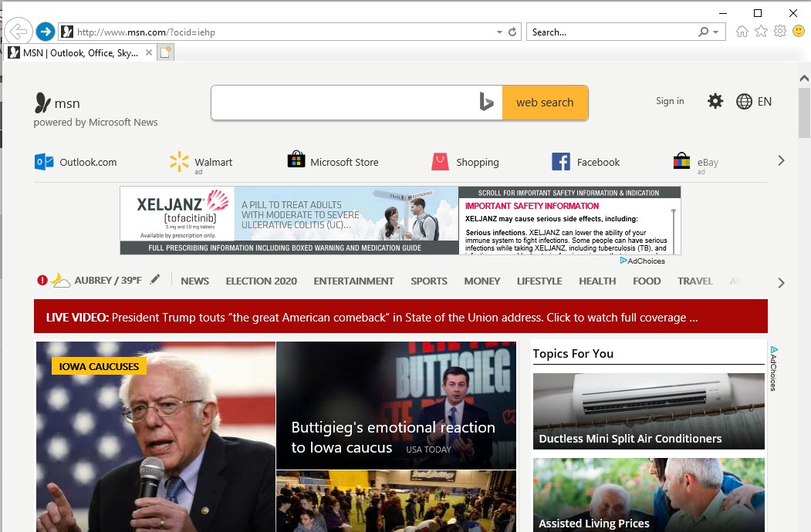
Task: Open the MONEY category
Action: click(482, 281)
